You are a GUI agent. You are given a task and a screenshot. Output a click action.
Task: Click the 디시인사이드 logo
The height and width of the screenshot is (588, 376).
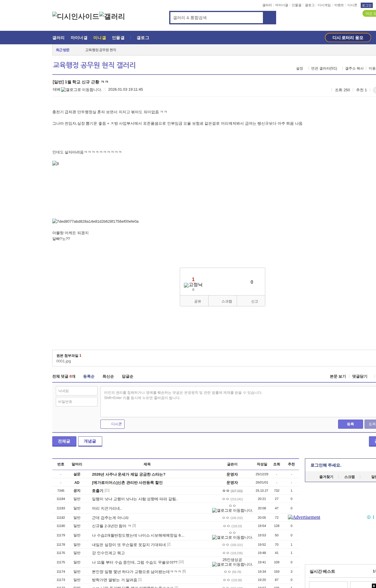click(x=76, y=16)
